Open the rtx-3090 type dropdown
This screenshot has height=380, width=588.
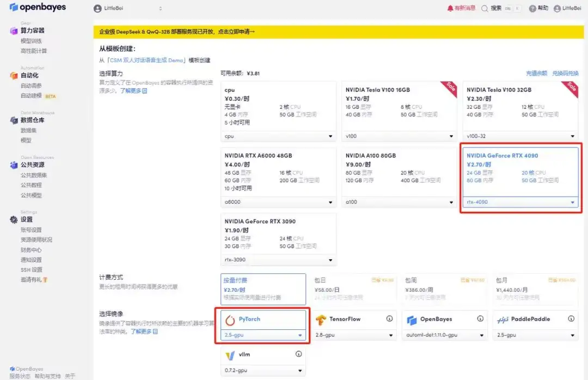tap(278, 260)
